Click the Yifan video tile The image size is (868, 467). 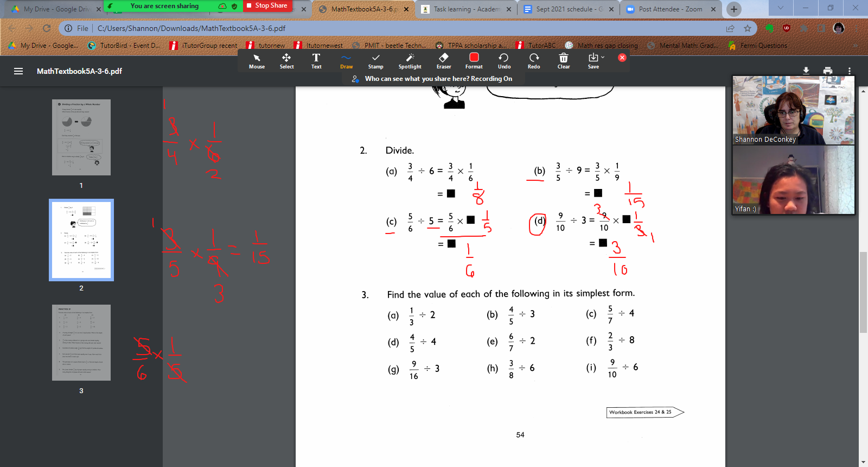tap(793, 180)
